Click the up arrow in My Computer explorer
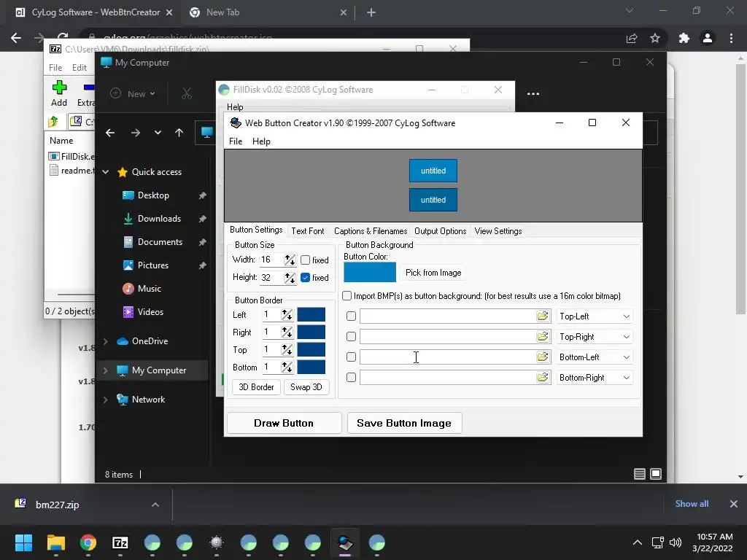 click(179, 133)
